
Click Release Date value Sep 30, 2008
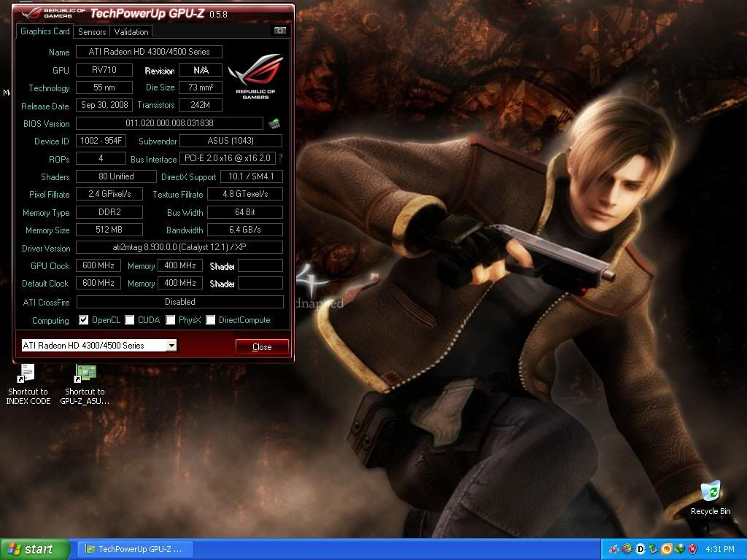point(104,105)
